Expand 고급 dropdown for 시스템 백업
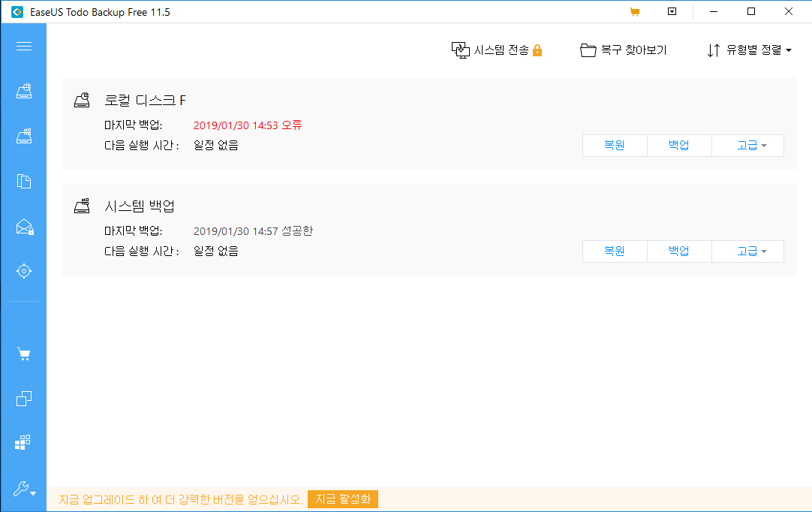This screenshot has width=812, height=512. (747, 251)
